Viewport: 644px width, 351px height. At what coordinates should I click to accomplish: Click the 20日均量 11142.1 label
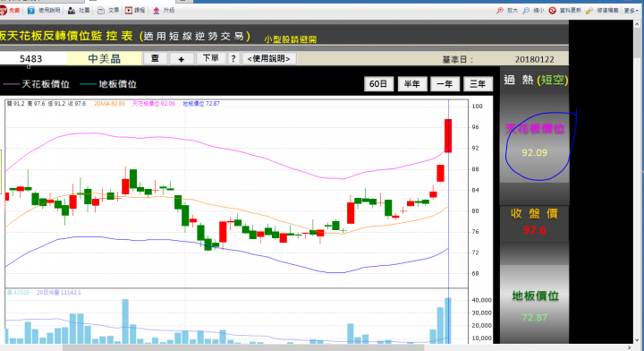[59, 293]
